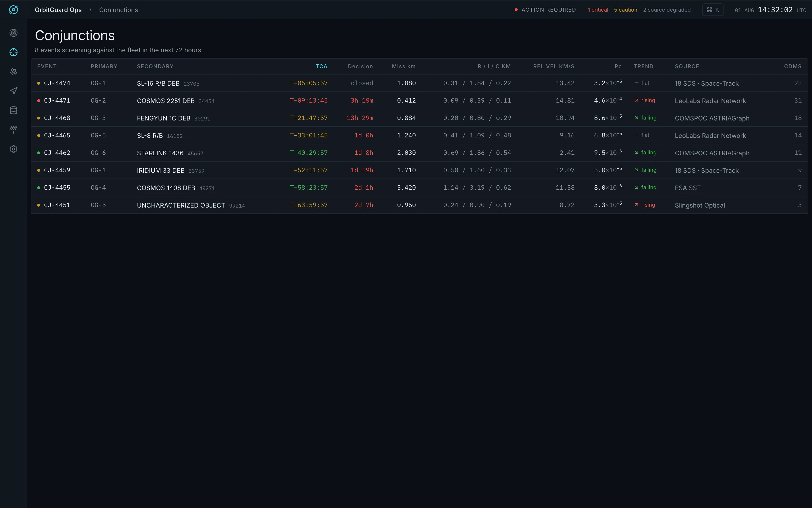
Task: Open the database sources sidebar icon
Action: click(x=14, y=110)
